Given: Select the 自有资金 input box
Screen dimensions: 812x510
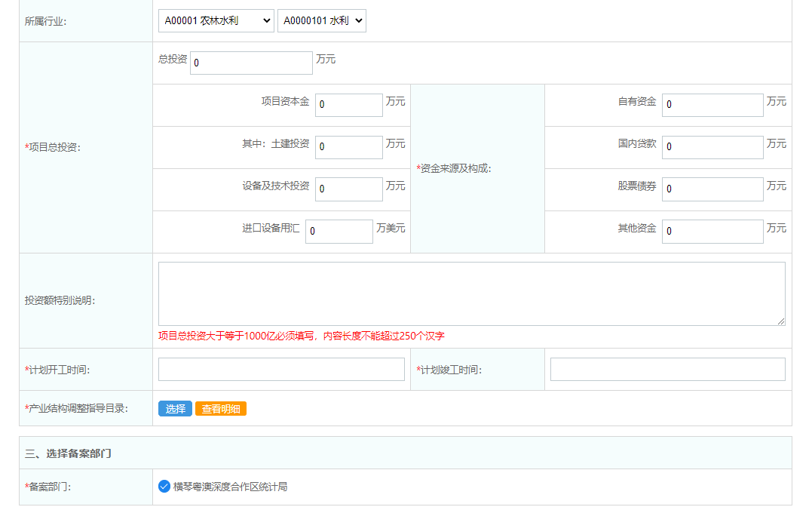Looking at the screenshot, I should [x=712, y=105].
